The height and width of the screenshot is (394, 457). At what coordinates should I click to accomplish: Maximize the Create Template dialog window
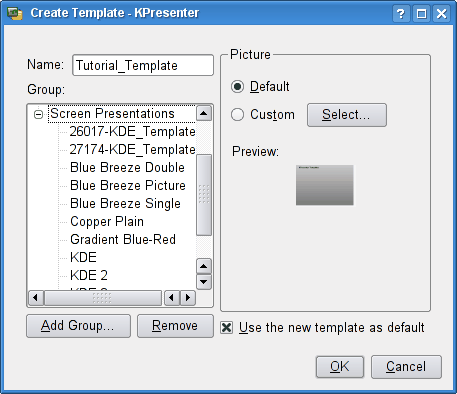pyautogui.click(x=421, y=14)
